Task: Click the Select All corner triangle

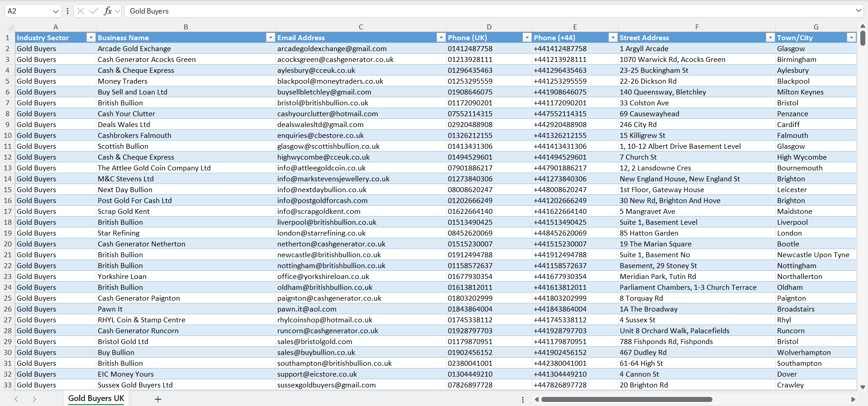Action: 10,27
